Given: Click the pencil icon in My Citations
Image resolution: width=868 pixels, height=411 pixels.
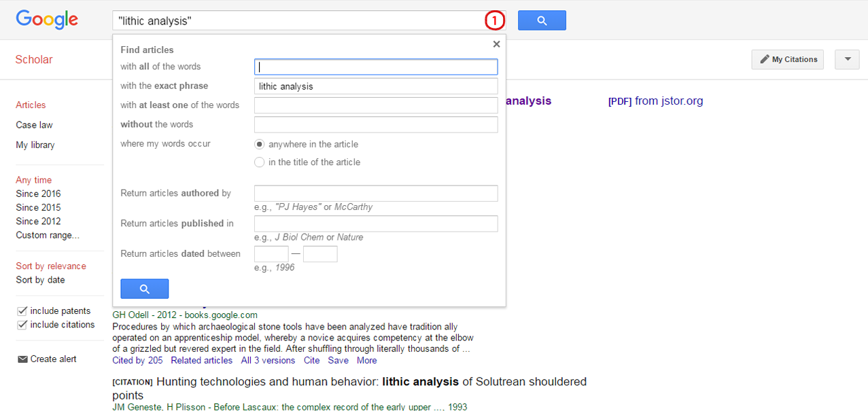Looking at the screenshot, I should 765,59.
